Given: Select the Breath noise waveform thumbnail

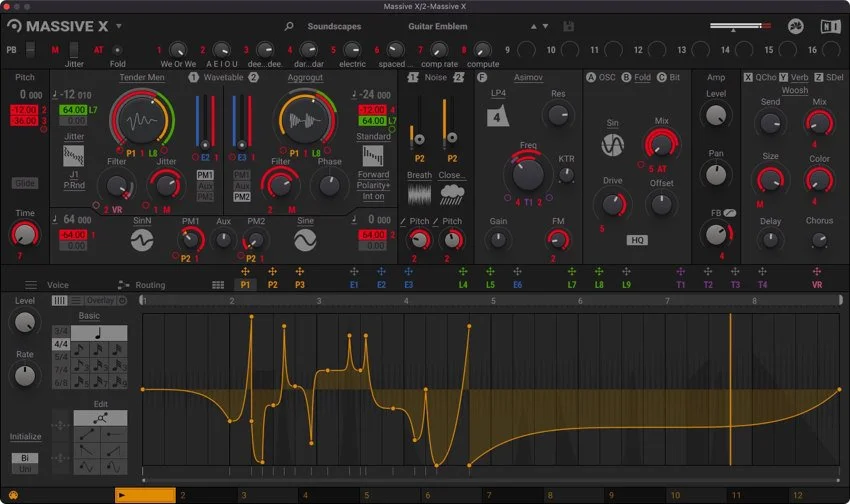Looking at the screenshot, I should point(419,195).
